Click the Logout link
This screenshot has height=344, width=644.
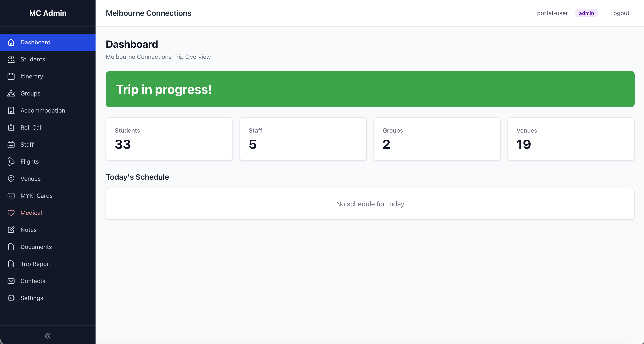620,13
